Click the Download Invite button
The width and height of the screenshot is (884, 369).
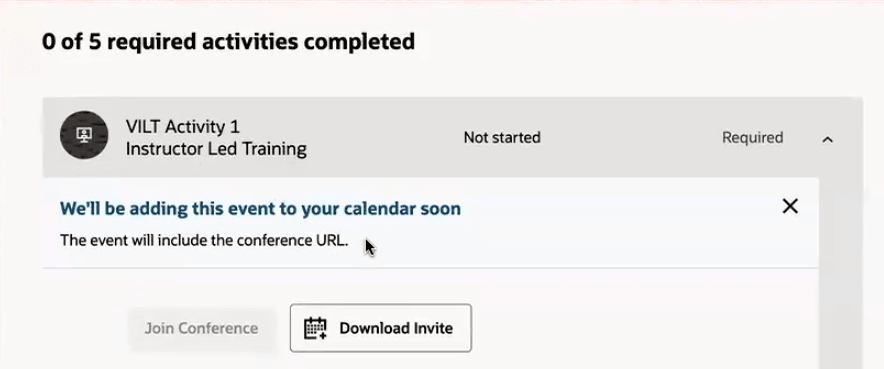coord(381,328)
